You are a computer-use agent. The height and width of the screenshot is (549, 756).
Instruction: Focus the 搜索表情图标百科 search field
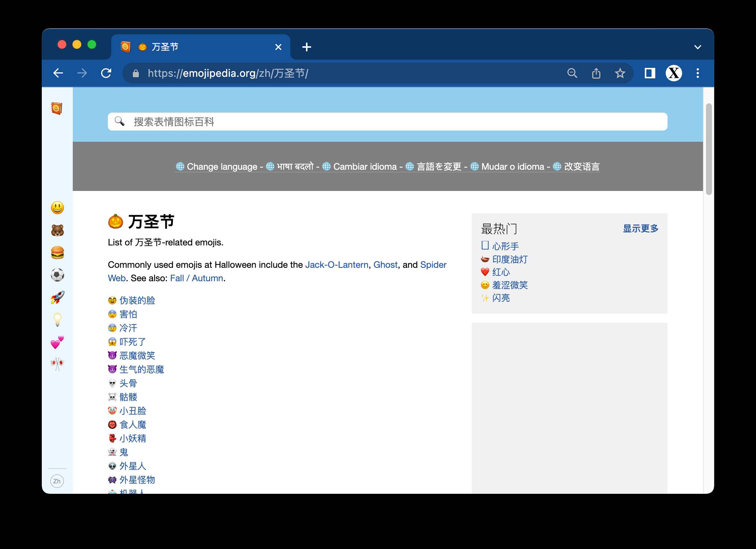click(387, 122)
